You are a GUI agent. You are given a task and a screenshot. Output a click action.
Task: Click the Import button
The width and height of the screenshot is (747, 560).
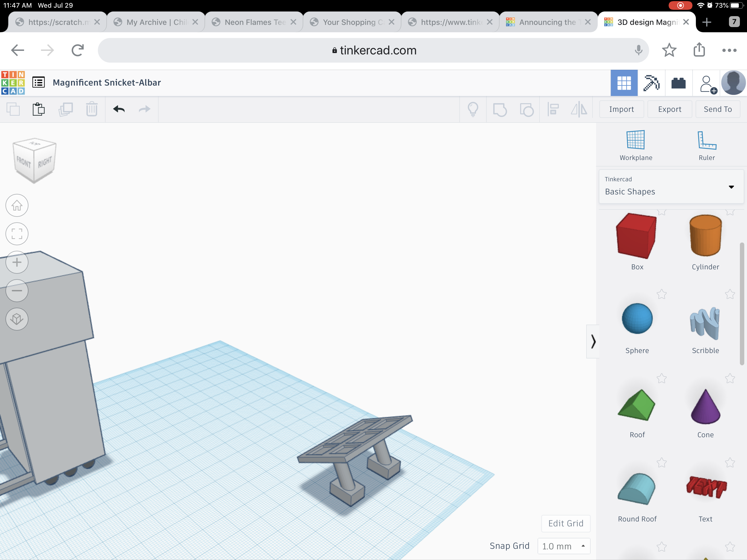pyautogui.click(x=621, y=109)
